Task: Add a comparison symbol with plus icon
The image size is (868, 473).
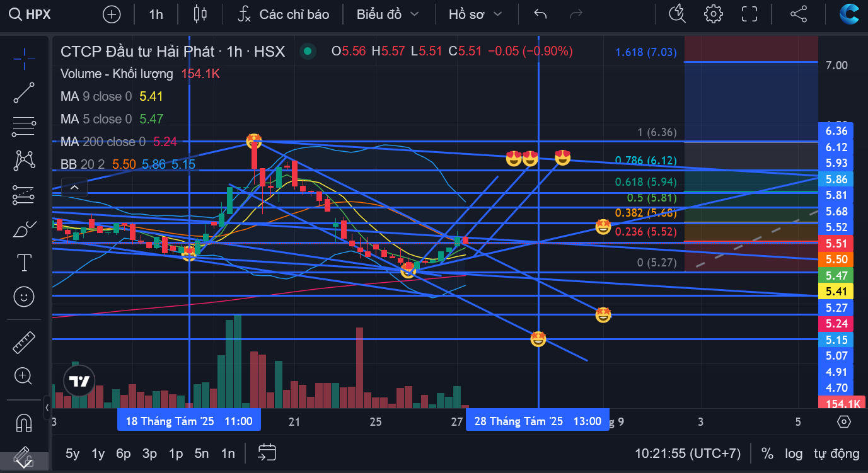Action: coord(112,14)
